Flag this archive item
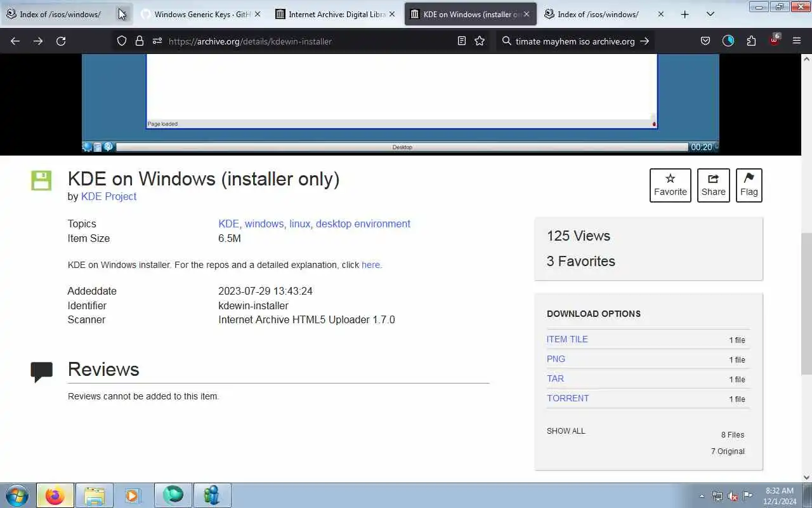 (749, 185)
